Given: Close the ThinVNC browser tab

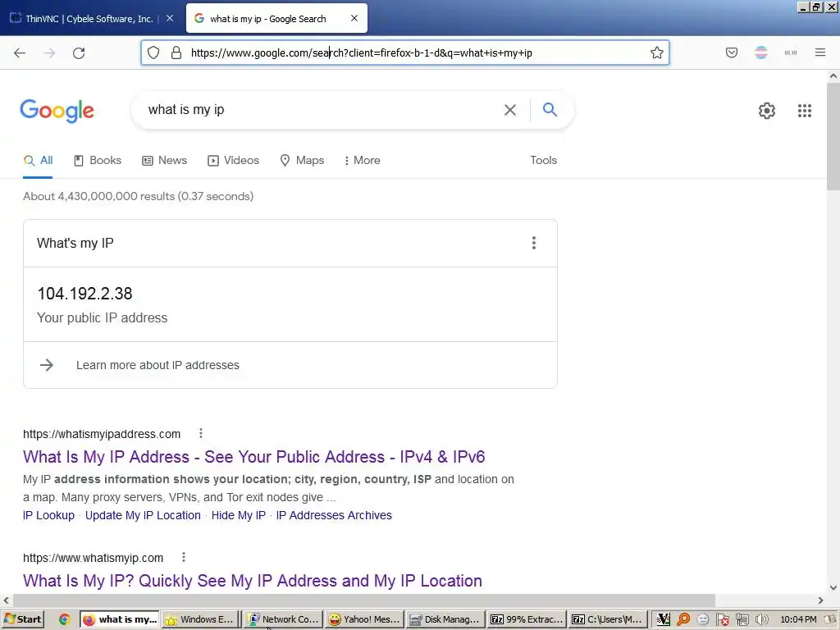Looking at the screenshot, I should [x=170, y=18].
